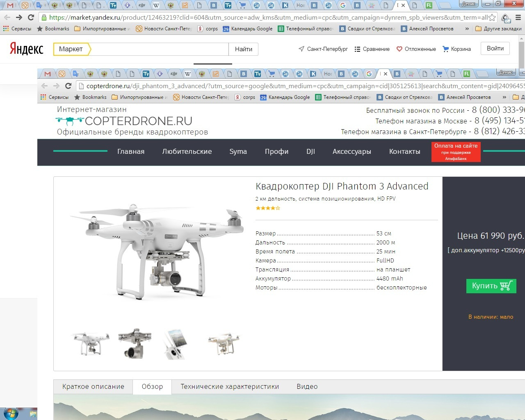The width and height of the screenshot is (525, 420).
Task: Open Сводки от Стрелкова bookmark in top bar
Action: [x=367, y=29]
